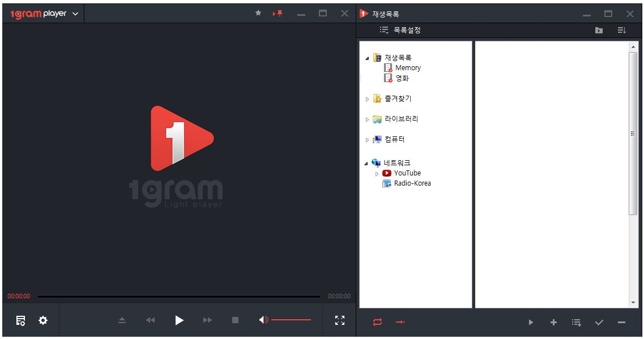Click the playback seek bar
This screenshot has width=644, height=339.
pyautogui.click(x=178, y=296)
